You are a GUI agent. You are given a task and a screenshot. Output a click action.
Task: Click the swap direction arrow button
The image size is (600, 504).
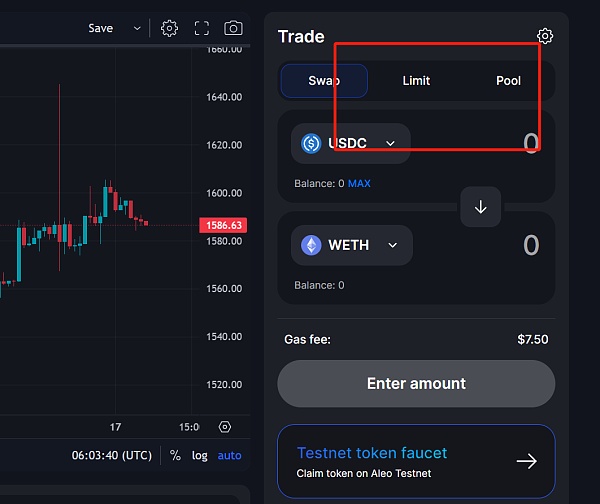click(480, 207)
